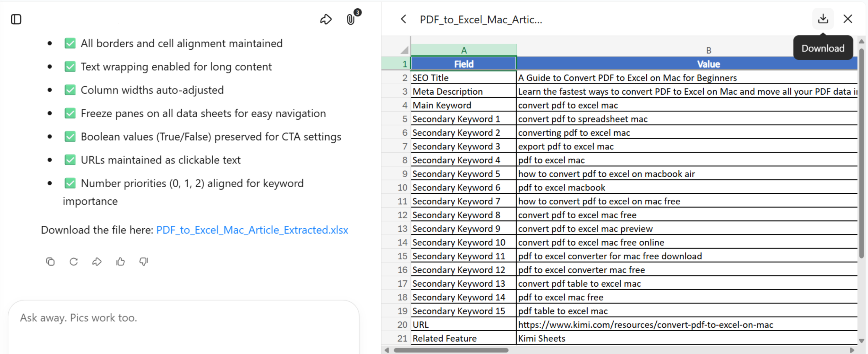Download the spreadsheet file
Image resolution: width=868 pixels, height=354 pixels.
[x=823, y=19]
